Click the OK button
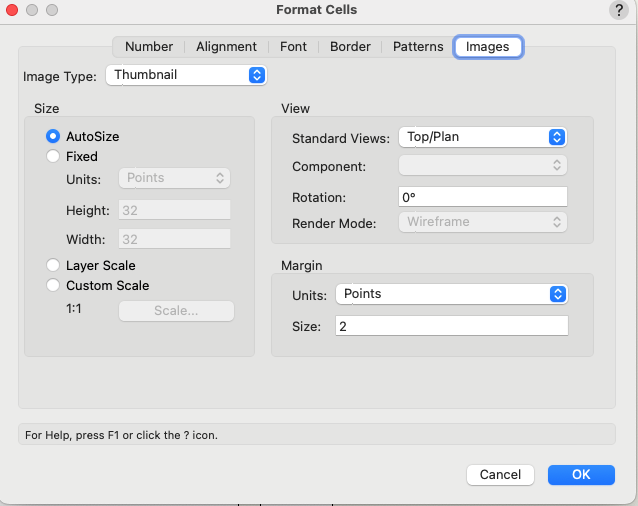 pyautogui.click(x=581, y=475)
